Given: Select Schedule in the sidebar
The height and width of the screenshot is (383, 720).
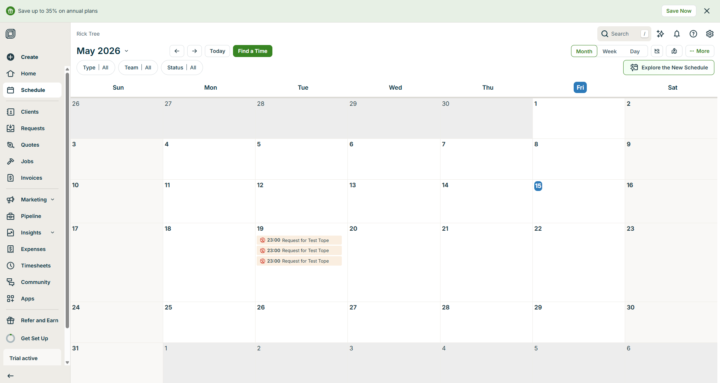Looking at the screenshot, I should point(32,90).
